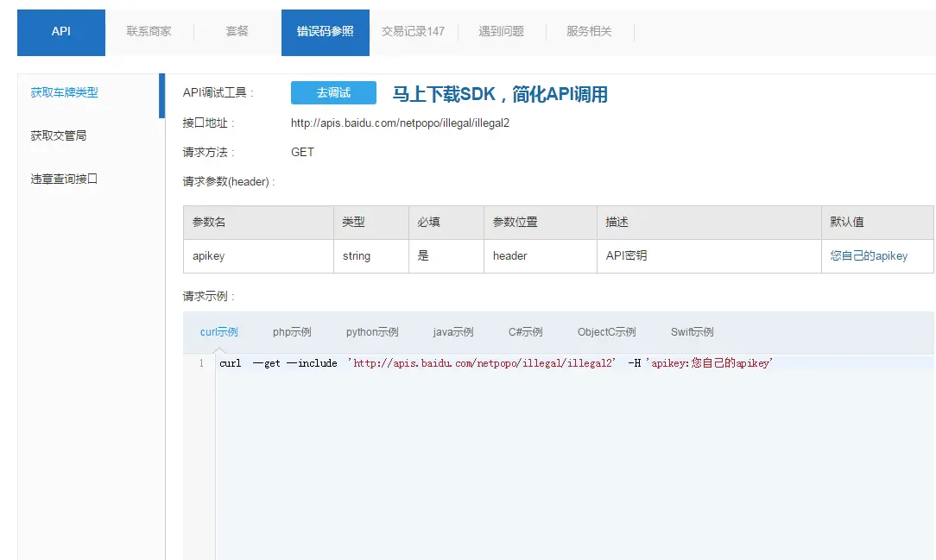Click the interface URL http://apis.baidu.com/netpopo/illegal/illegal2
Image resolution: width=936 pixels, height=560 pixels.
pyautogui.click(x=400, y=123)
